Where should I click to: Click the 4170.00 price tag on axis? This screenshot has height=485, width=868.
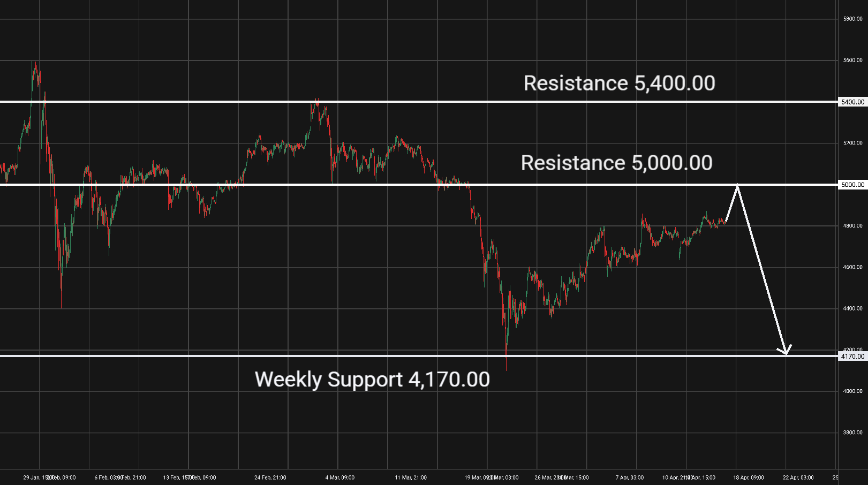(x=852, y=356)
